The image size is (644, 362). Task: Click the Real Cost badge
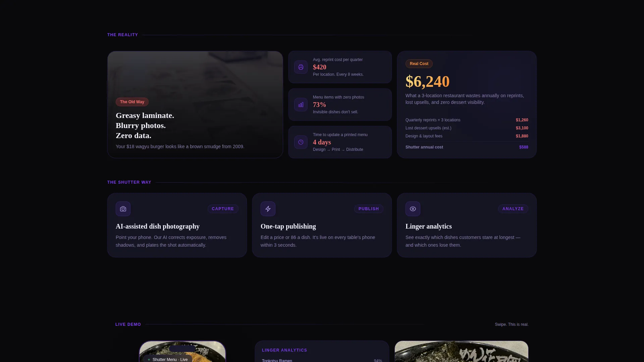(x=419, y=64)
